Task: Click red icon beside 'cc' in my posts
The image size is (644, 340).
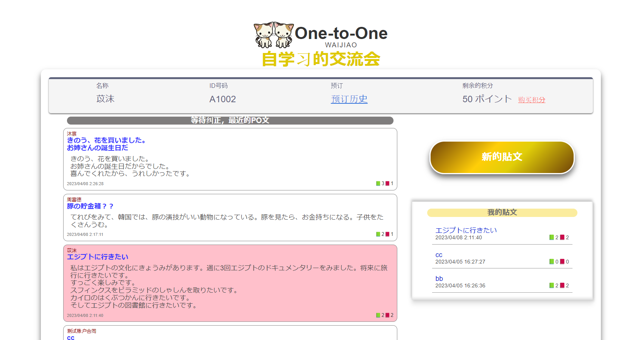Action: [x=562, y=262]
